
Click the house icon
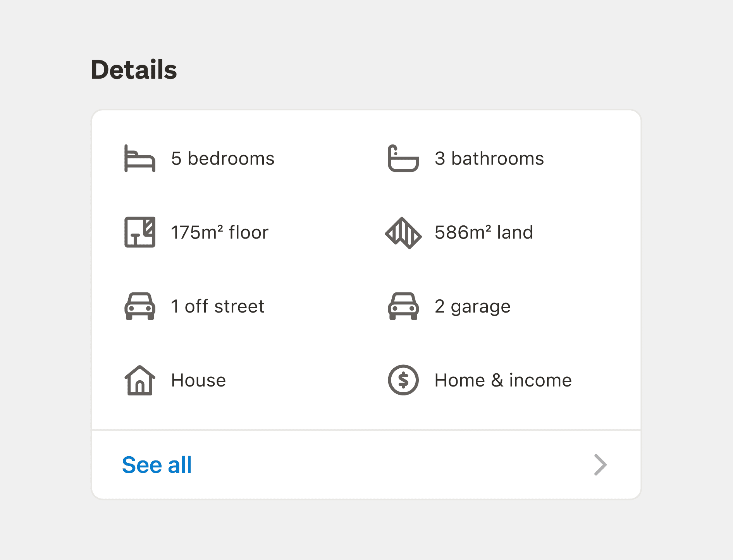(140, 380)
